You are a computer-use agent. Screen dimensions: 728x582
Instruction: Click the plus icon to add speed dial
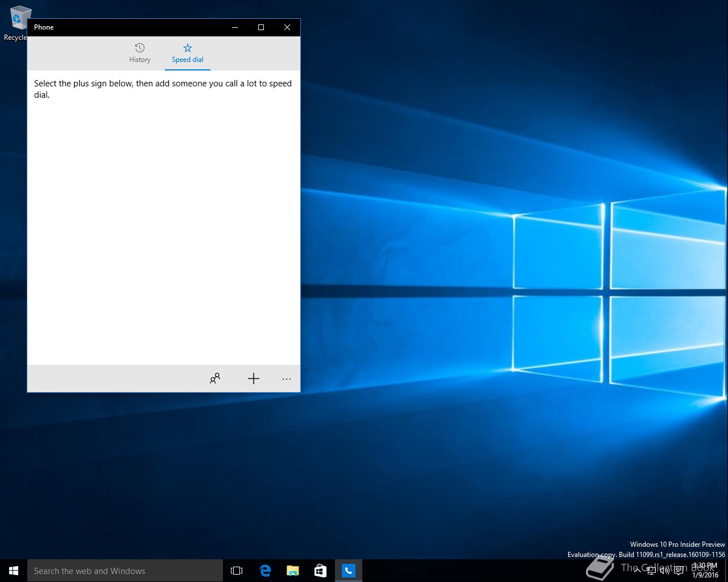click(x=254, y=379)
